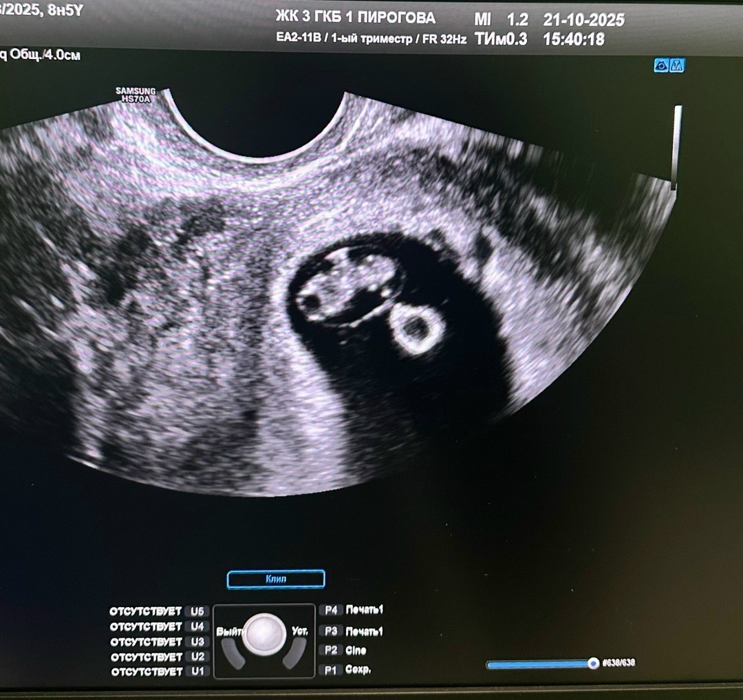The image size is (743, 700).
Task: Click the Уст. label beside the trackball
Action: pos(300,631)
